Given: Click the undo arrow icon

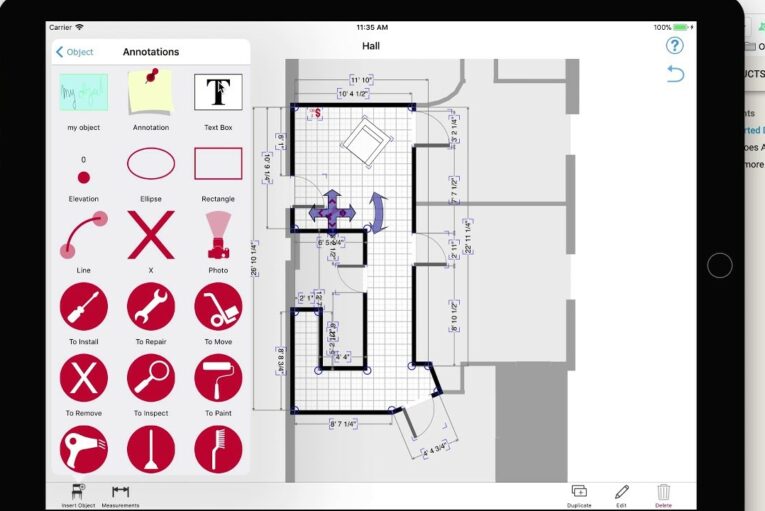Looking at the screenshot, I should point(675,74).
